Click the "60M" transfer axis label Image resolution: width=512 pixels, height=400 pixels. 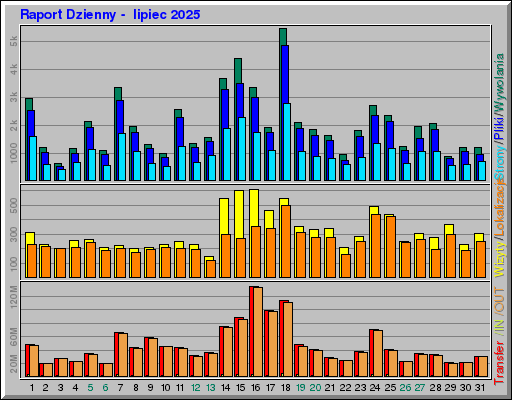pyautogui.click(x=13, y=337)
